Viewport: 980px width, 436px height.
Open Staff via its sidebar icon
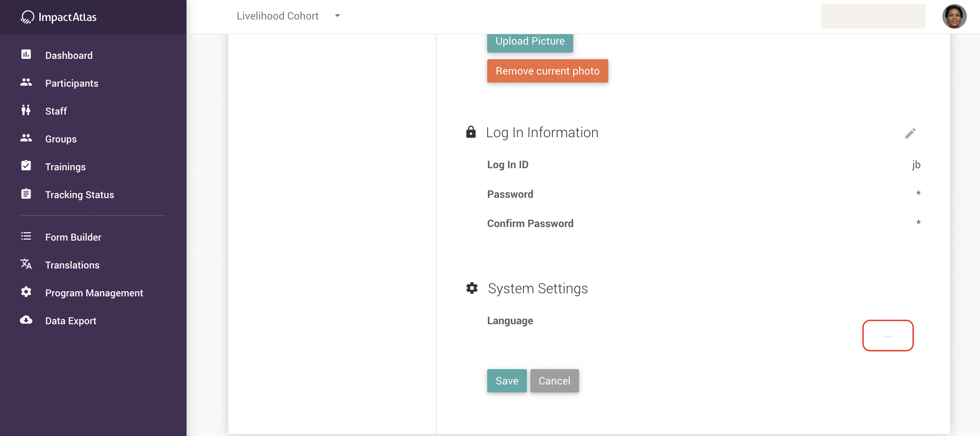click(x=25, y=110)
